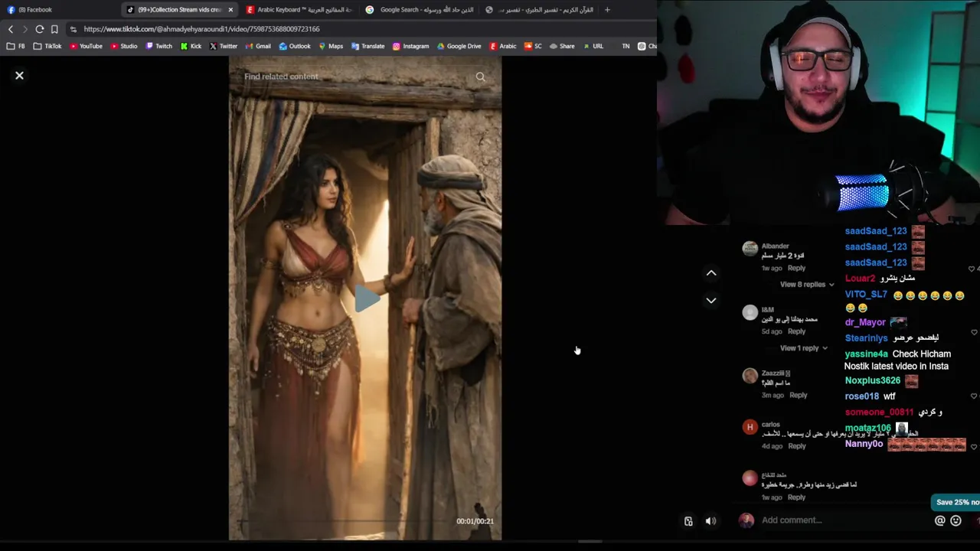
Task: Open the emoji picker in comment box
Action: pyautogui.click(x=955, y=521)
